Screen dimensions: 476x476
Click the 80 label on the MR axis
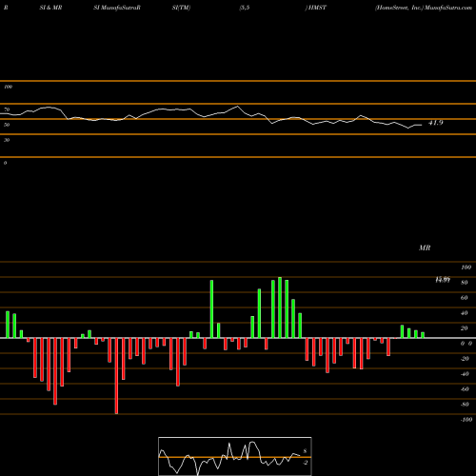tap(465, 283)
